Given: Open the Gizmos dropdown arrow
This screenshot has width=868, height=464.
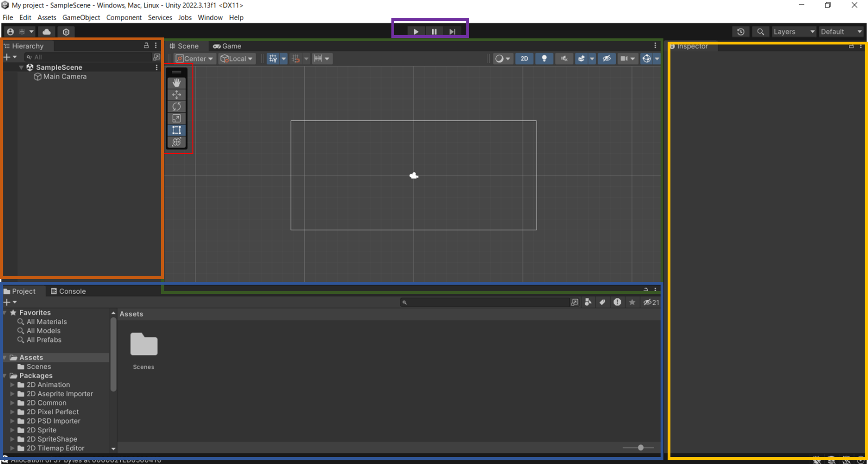Looking at the screenshot, I should click(657, 59).
